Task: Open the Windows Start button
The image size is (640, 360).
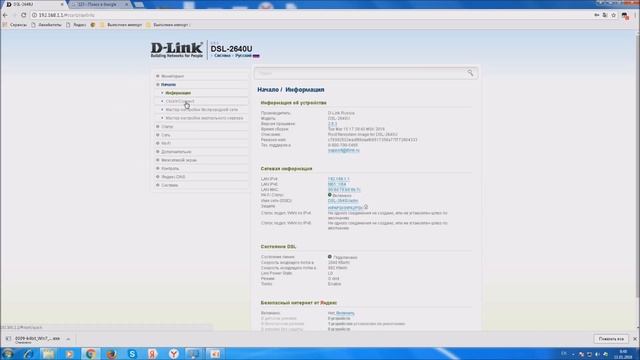Action: [x=8, y=353]
